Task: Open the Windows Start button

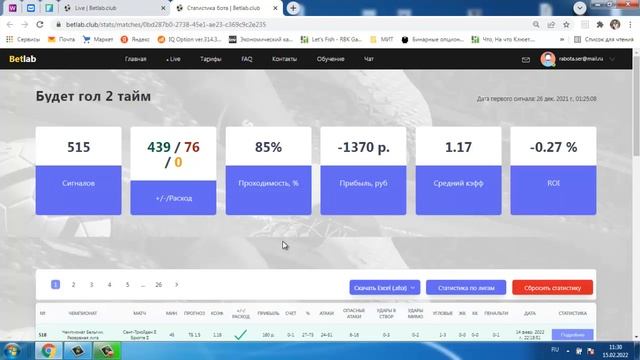Action: point(12,351)
